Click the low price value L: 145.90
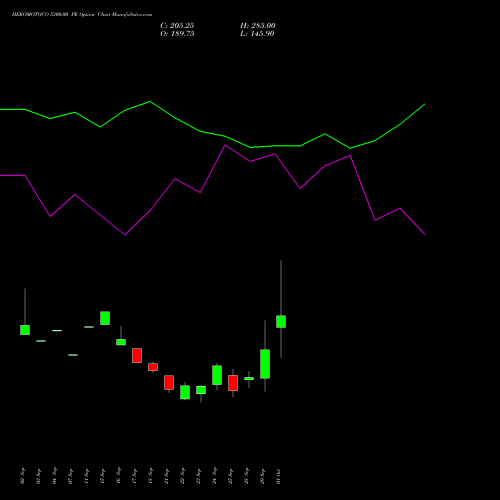The width and height of the screenshot is (500, 500). (x=257, y=34)
